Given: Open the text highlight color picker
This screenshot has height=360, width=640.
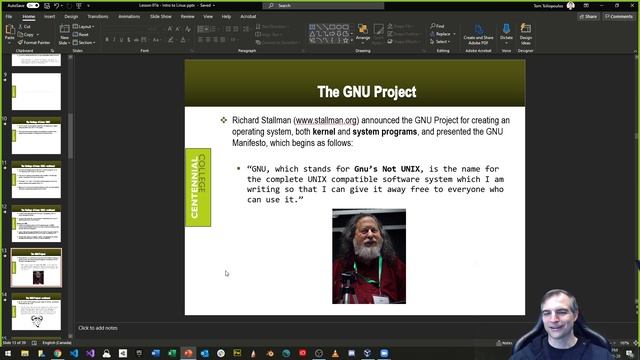Looking at the screenshot, I should click(x=171, y=40).
